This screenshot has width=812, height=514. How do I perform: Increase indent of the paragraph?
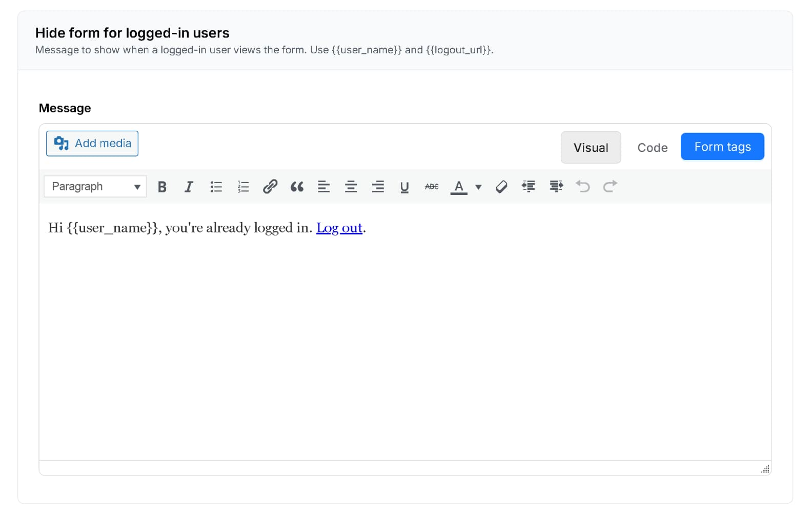coord(556,187)
